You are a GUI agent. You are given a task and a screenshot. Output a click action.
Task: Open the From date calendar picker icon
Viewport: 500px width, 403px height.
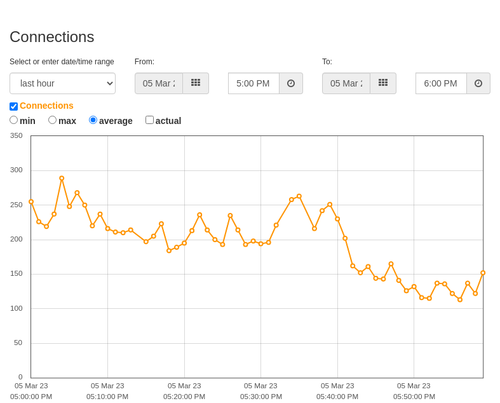[196, 83]
